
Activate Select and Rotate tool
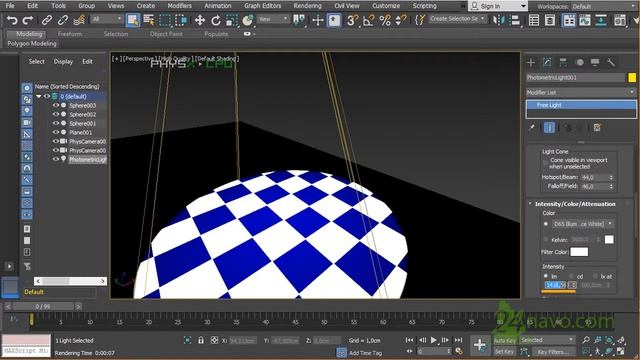click(x=216, y=20)
